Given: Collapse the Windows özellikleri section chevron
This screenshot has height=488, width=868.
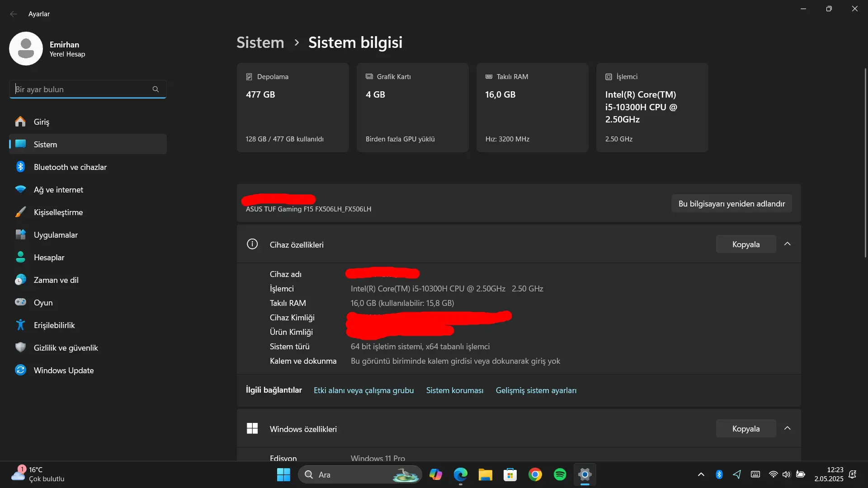Looking at the screenshot, I should pos(787,428).
